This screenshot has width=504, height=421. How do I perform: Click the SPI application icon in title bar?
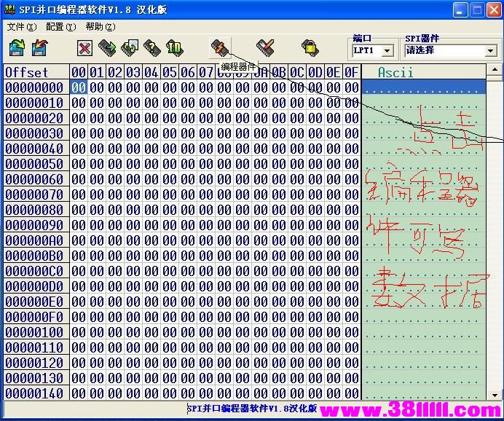[9, 9]
